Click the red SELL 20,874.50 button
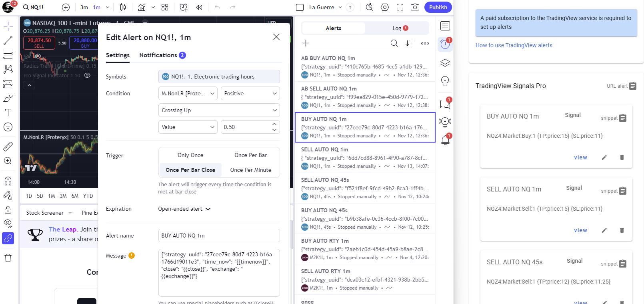The height and width of the screenshot is (304, 644). point(39,43)
